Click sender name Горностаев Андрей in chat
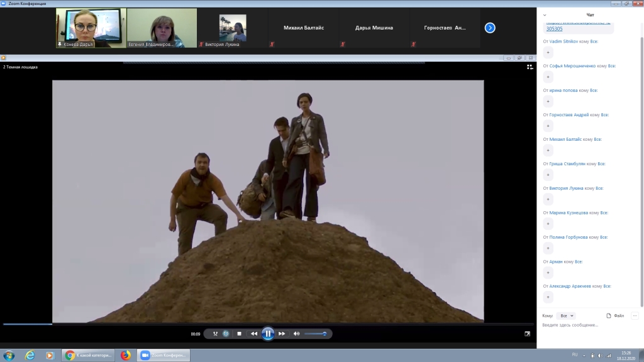Screen dimensions: 644x362 (x=569, y=115)
